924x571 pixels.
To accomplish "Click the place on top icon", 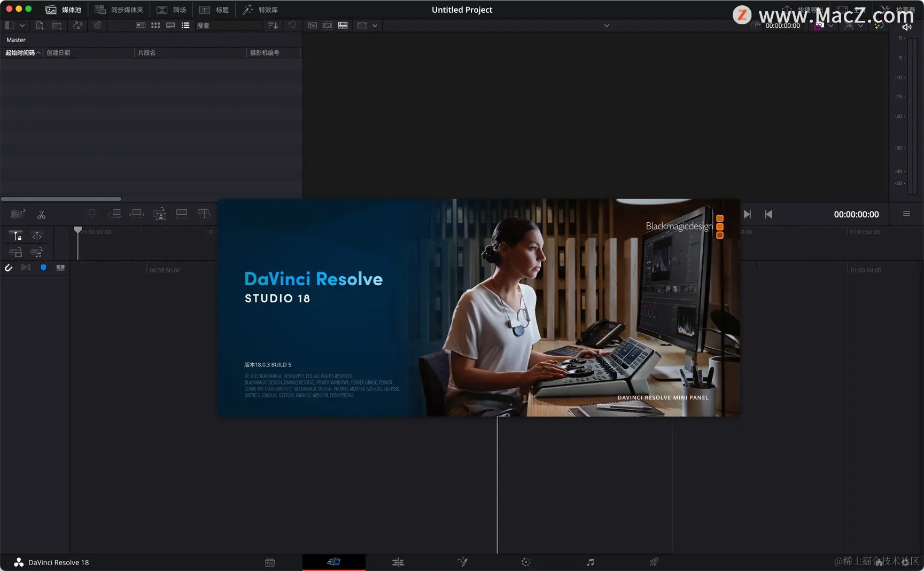I will pos(182,214).
